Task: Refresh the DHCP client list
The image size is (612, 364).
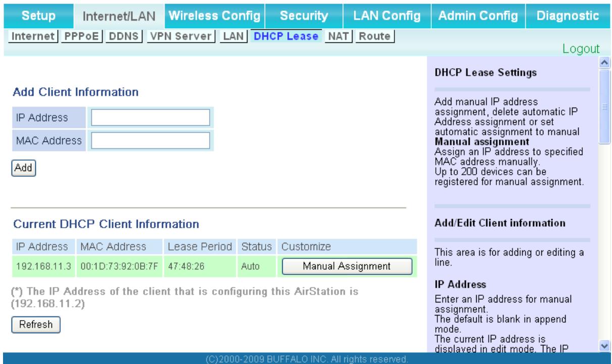Action: point(36,325)
